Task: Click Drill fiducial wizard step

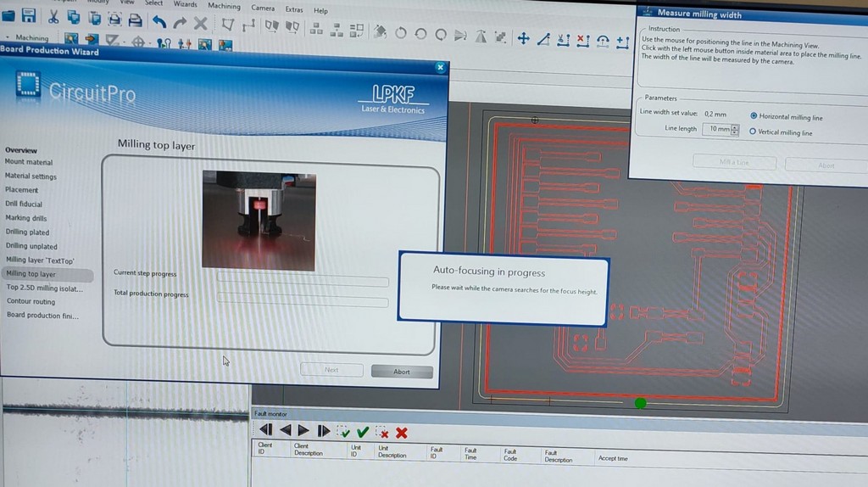Action: [24, 204]
